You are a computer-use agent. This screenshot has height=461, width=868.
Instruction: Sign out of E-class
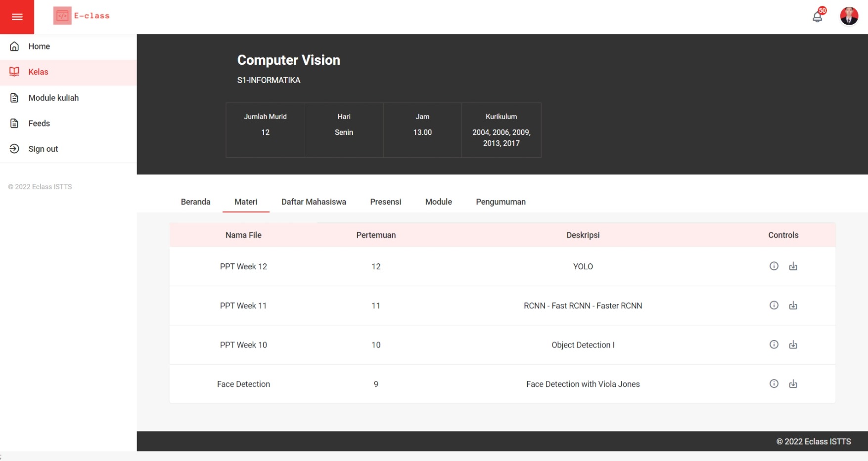[43, 149]
